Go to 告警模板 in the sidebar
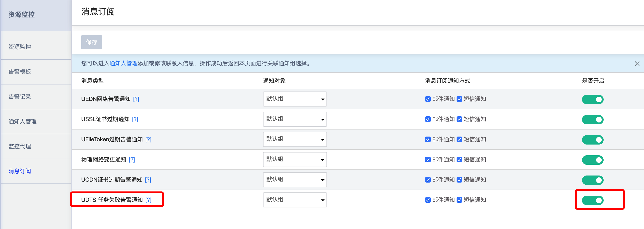The height and width of the screenshot is (229, 644). (20, 72)
